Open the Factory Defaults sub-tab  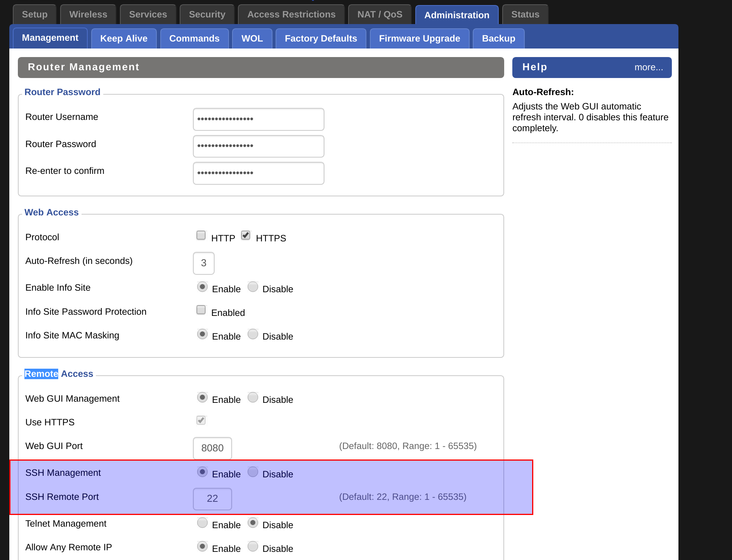321,38
